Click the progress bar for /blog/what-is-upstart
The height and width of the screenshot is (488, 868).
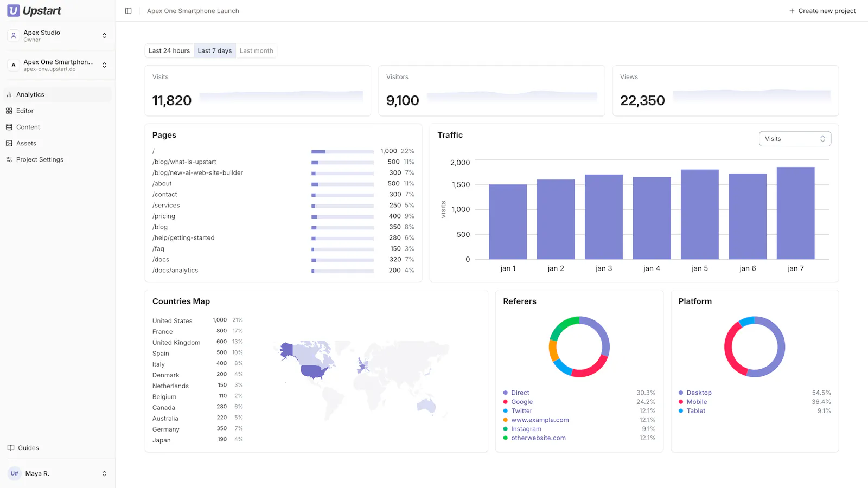tap(343, 162)
